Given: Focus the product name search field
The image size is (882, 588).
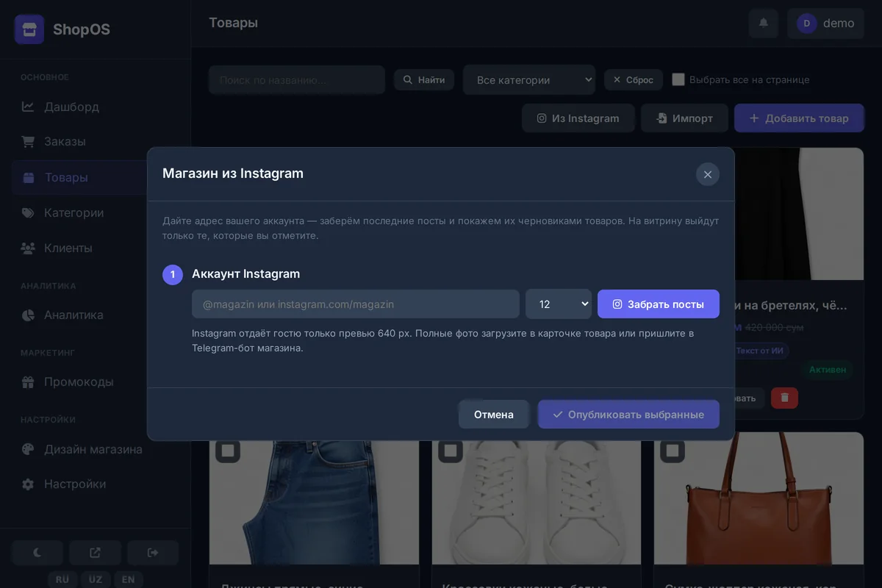Looking at the screenshot, I should [x=297, y=80].
